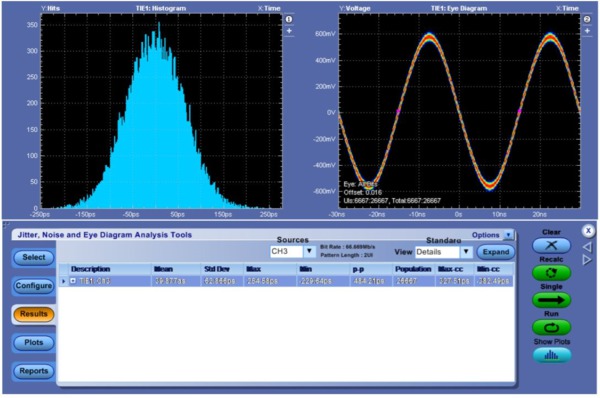Image resolution: width=600 pixels, height=398 pixels.
Task: Click the Details view field
Action: 437,252
